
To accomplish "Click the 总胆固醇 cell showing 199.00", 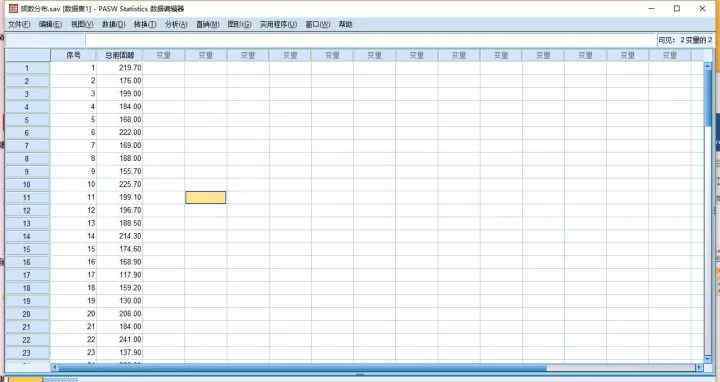I will tap(120, 93).
